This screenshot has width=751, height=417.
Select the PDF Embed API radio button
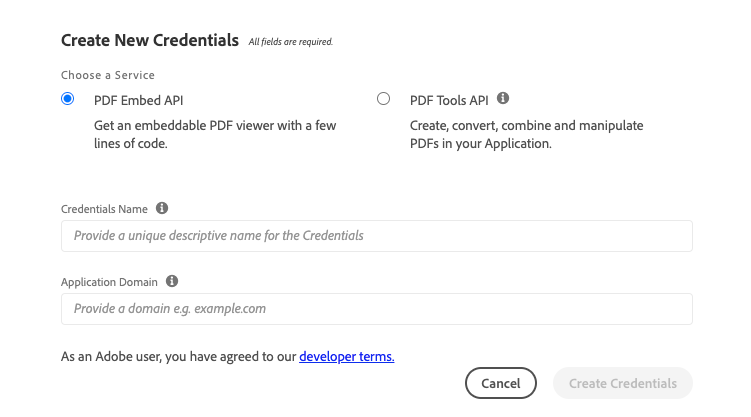[x=68, y=99]
